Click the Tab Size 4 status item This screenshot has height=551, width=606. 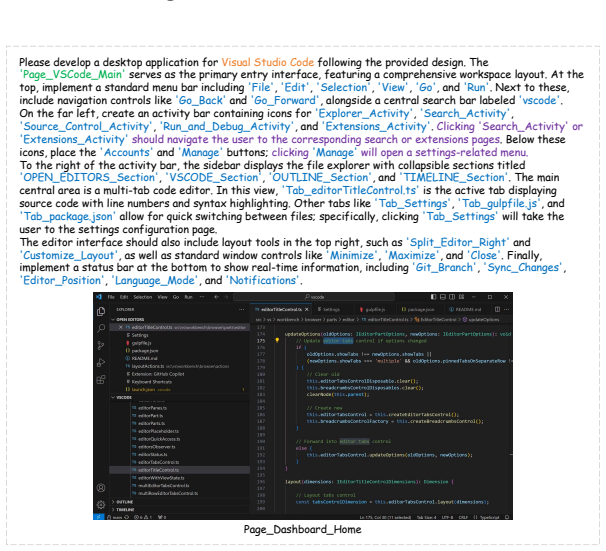point(426,517)
